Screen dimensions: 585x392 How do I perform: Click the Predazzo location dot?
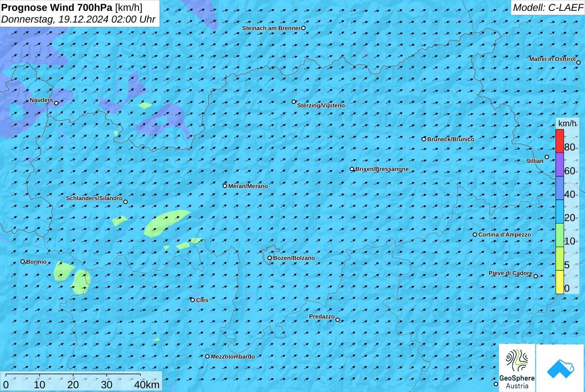click(x=338, y=320)
